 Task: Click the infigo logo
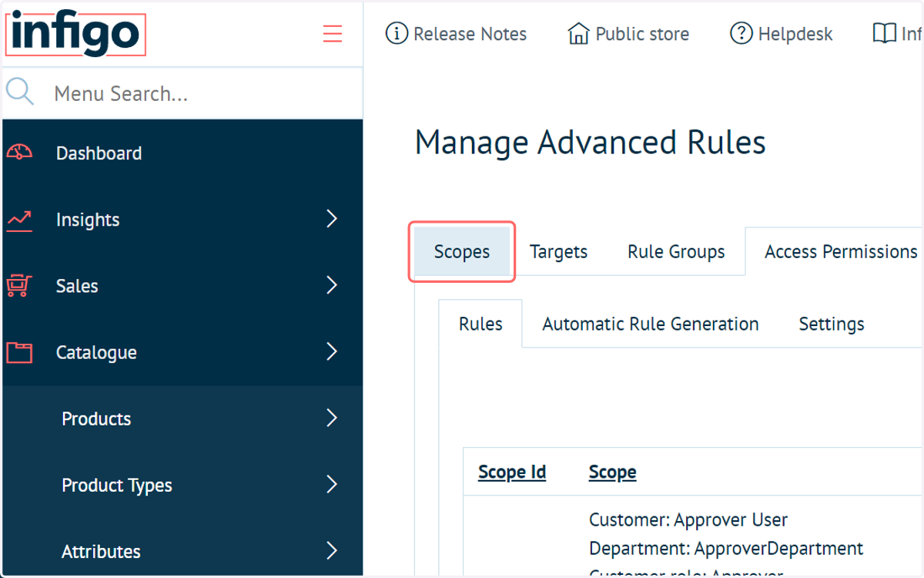75,34
